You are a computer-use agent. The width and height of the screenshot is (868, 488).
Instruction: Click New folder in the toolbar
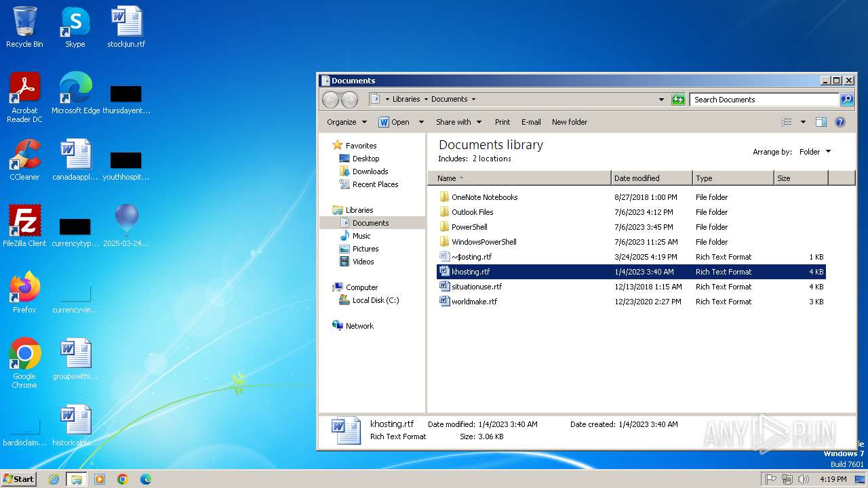(570, 122)
